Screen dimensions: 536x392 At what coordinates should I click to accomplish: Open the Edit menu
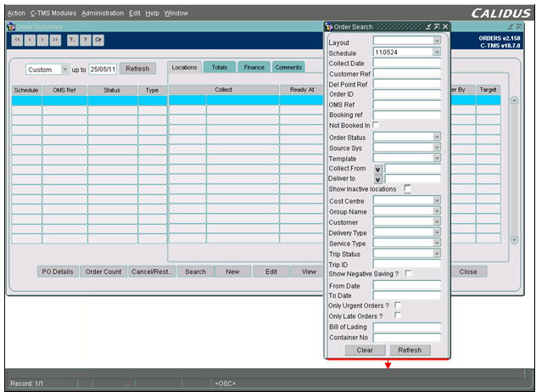tap(134, 14)
